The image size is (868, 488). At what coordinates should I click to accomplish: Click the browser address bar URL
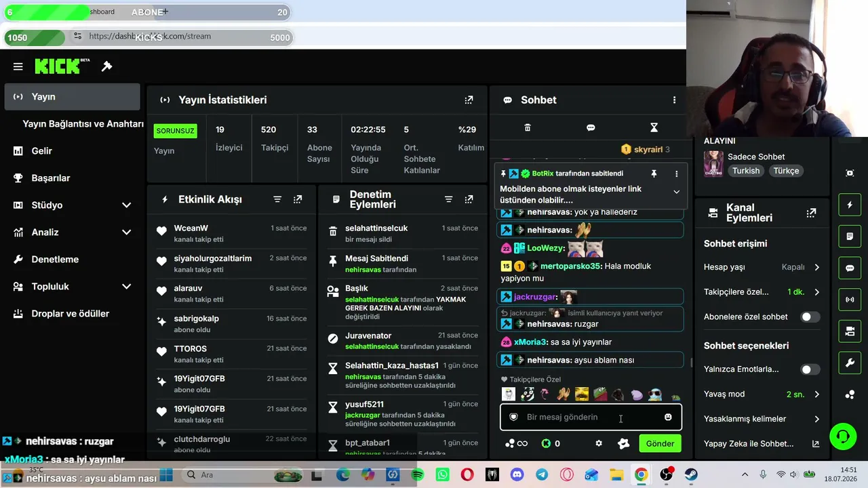click(x=150, y=36)
